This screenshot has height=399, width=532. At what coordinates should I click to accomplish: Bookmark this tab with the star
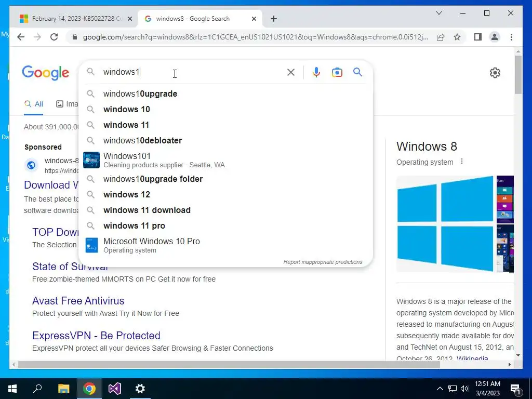457,37
